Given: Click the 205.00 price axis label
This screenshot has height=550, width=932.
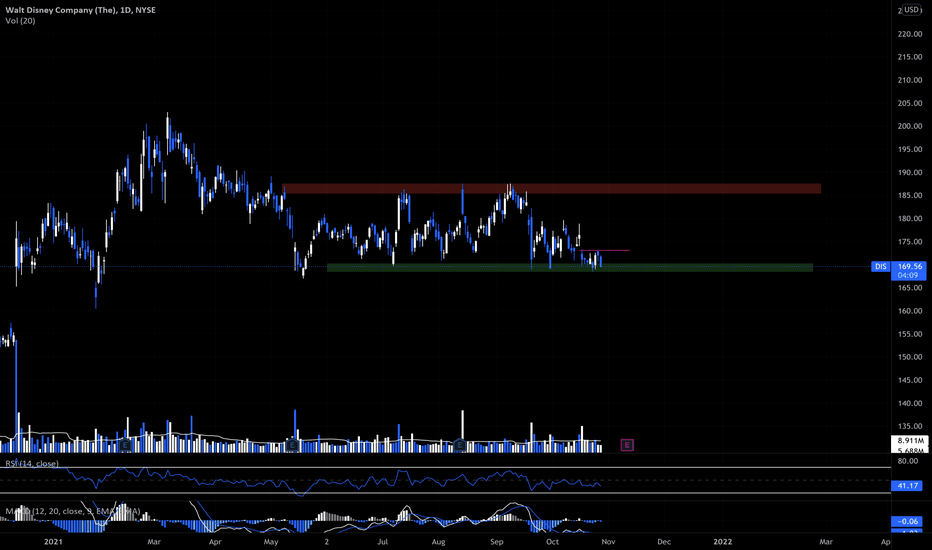Looking at the screenshot, I should [x=910, y=103].
